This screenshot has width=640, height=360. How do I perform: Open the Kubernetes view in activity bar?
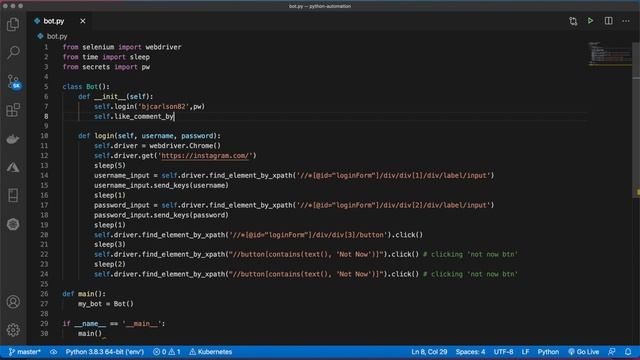[13, 224]
